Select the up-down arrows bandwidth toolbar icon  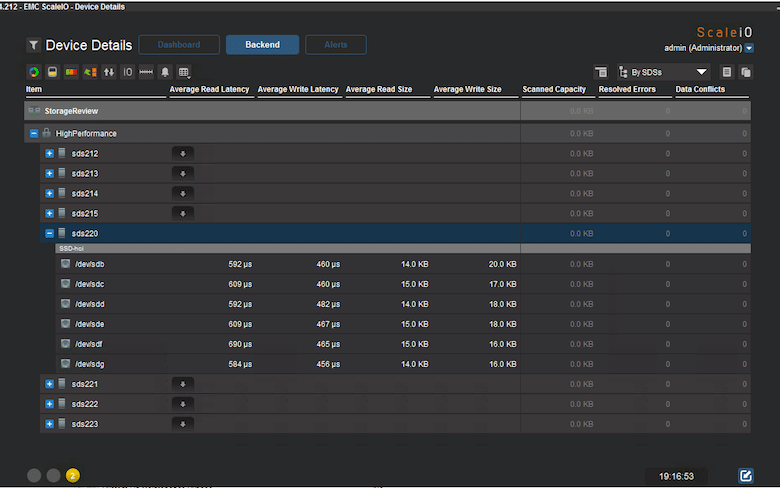click(108, 72)
